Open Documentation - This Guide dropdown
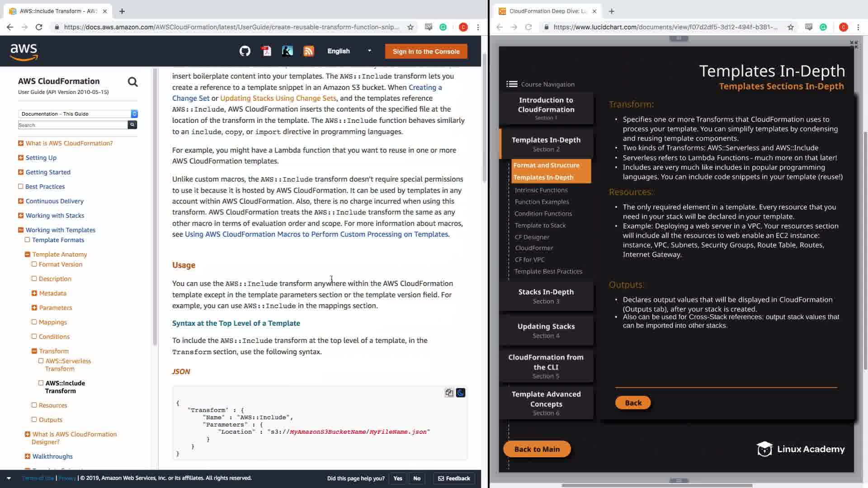868x488 pixels. [x=78, y=114]
